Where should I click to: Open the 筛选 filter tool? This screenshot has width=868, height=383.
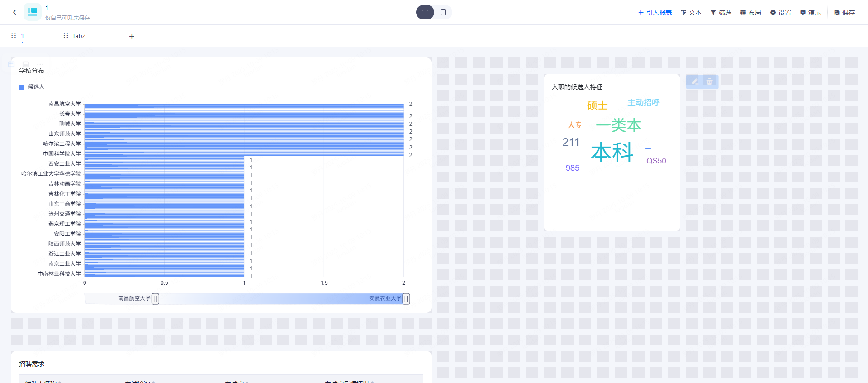(721, 13)
